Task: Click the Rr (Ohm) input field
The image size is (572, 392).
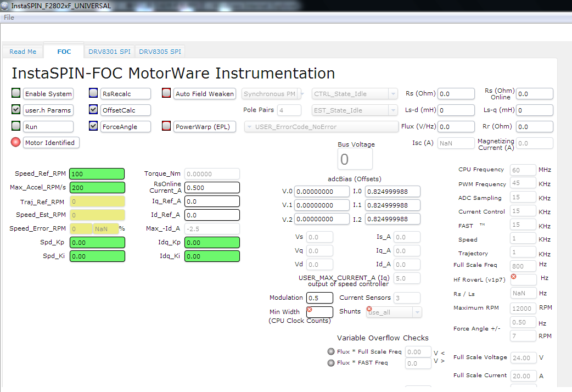Action: click(535, 127)
